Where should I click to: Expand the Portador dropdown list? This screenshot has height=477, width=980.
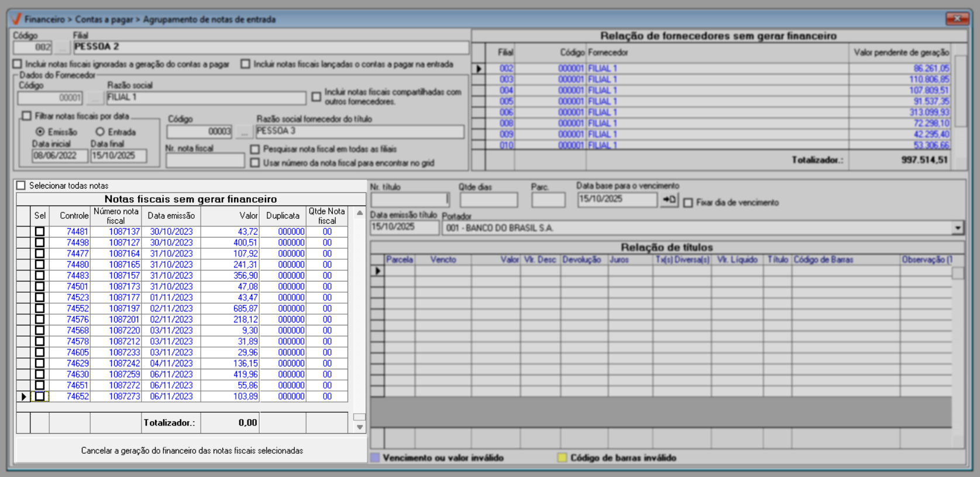click(957, 228)
